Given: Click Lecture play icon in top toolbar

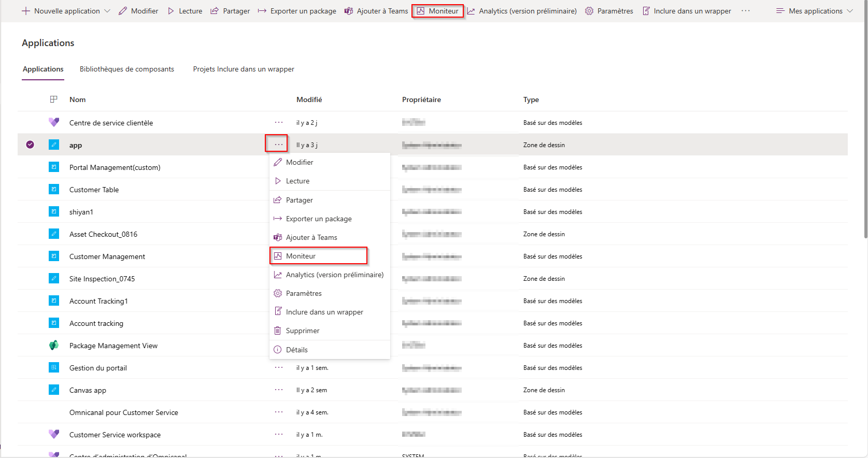Looking at the screenshot, I should point(171,11).
